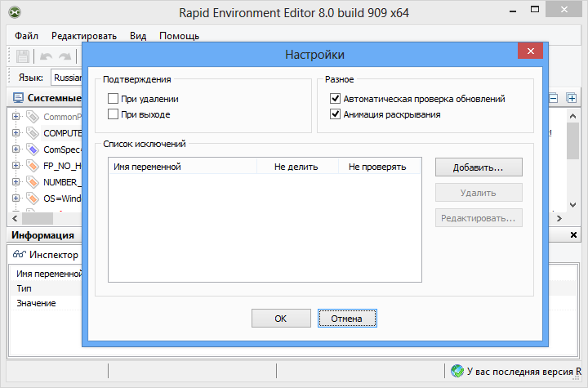Click the Отмена button
Image resolution: width=588 pixels, height=388 pixels.
pos(347,319)
